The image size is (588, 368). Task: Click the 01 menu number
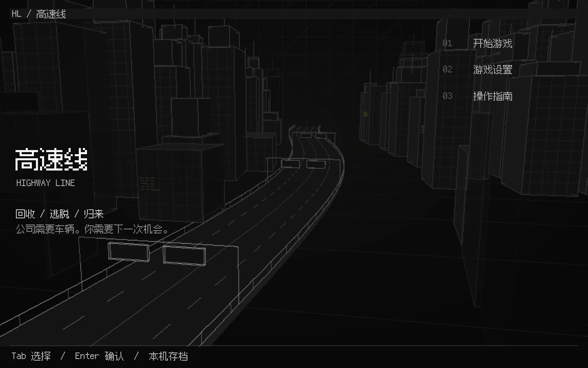(x=448, y=43)
